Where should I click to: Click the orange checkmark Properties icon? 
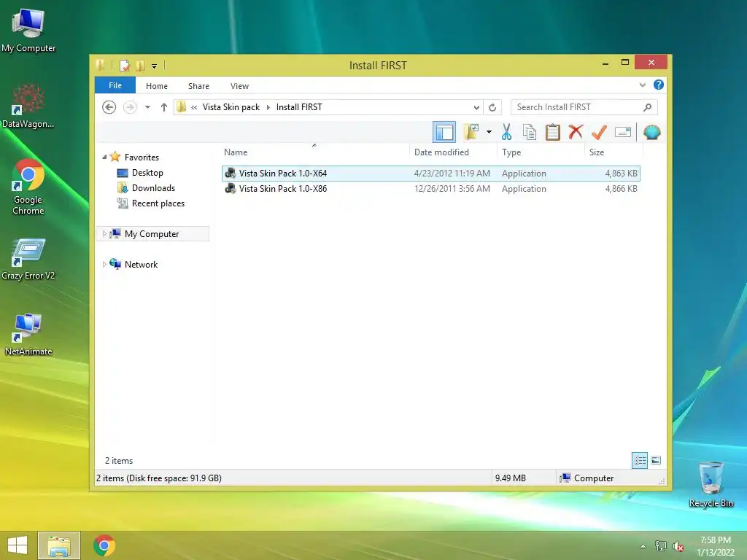click(x=599, y=132)
